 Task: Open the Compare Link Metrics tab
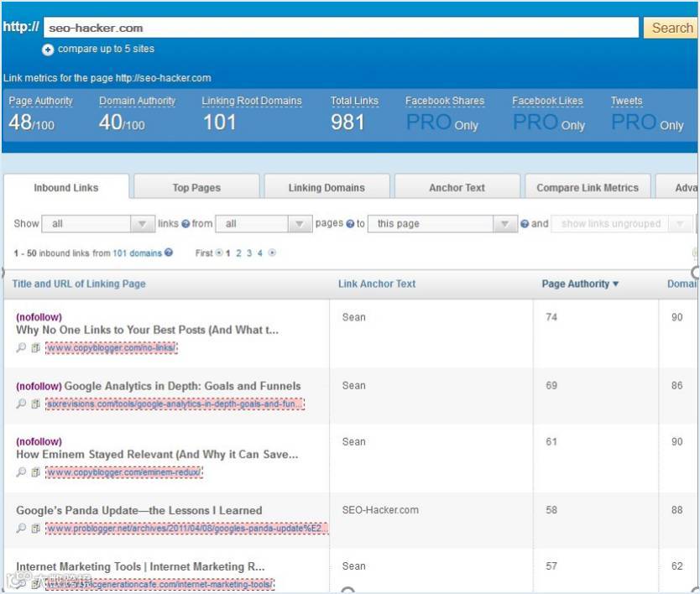(588, 188)
